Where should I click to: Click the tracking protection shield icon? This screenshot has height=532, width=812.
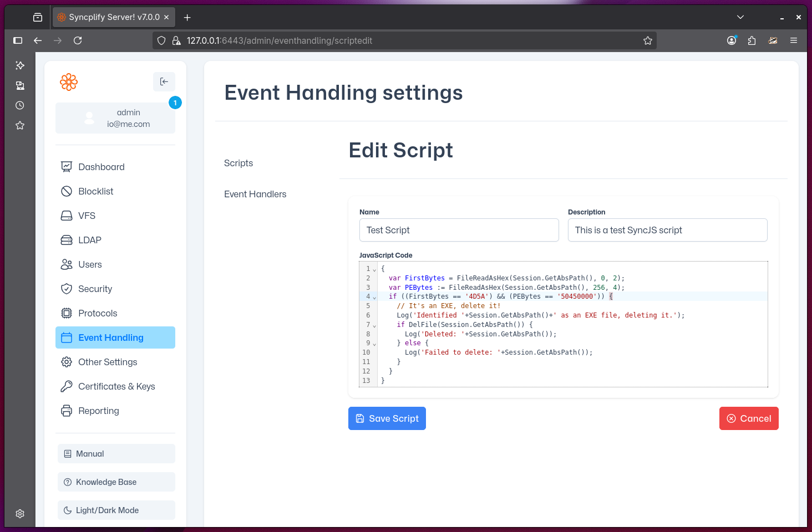point(161,40)
